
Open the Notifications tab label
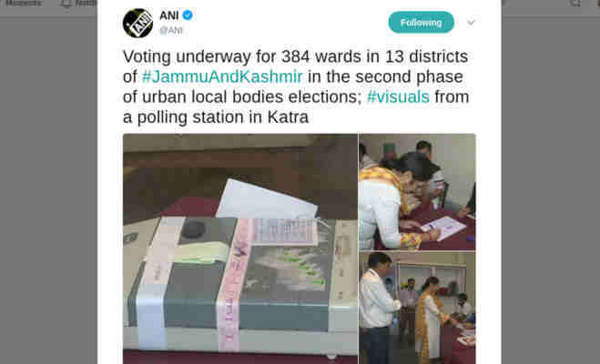coord(86,4)
